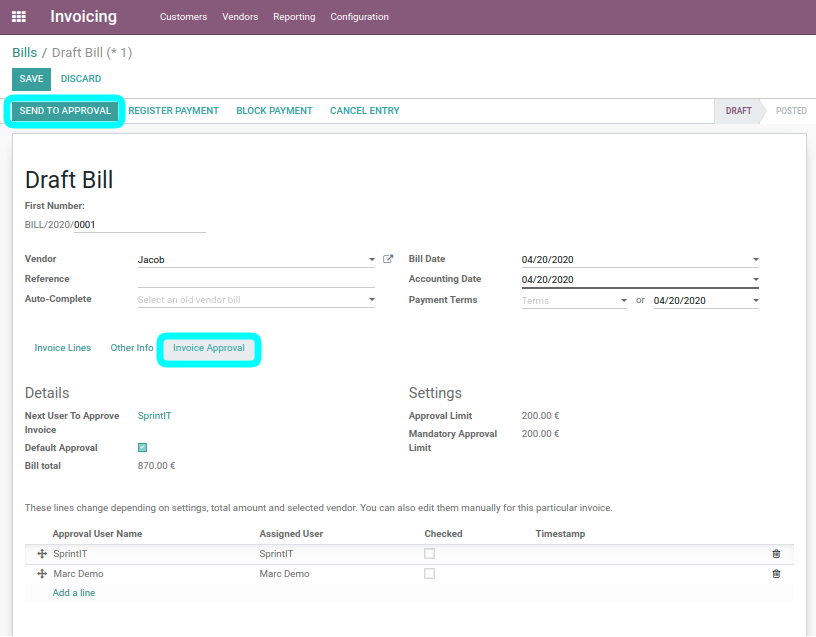Expand the Payment Terms dropdown
This screenshot has height=637, width=816.
624,301
